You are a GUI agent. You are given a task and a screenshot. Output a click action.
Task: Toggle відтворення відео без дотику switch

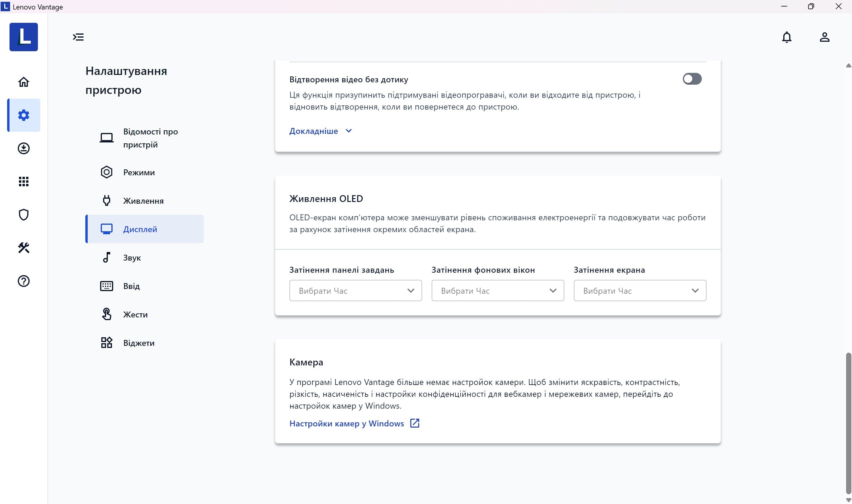point(691,78)
